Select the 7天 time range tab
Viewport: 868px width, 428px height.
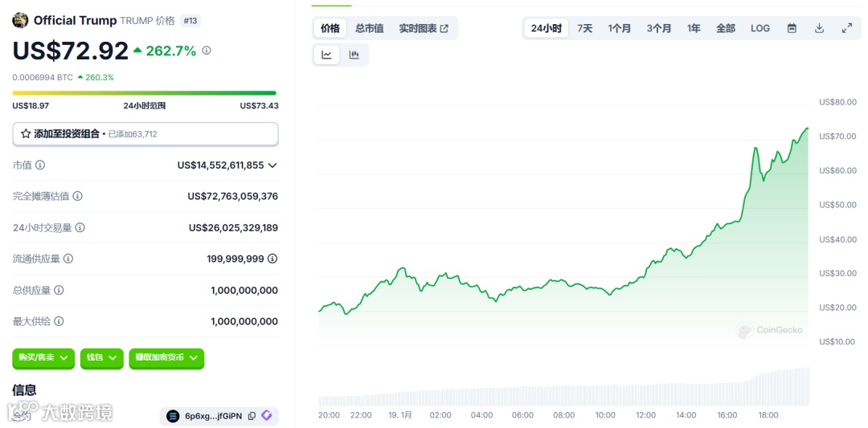[x=584, y=28]
